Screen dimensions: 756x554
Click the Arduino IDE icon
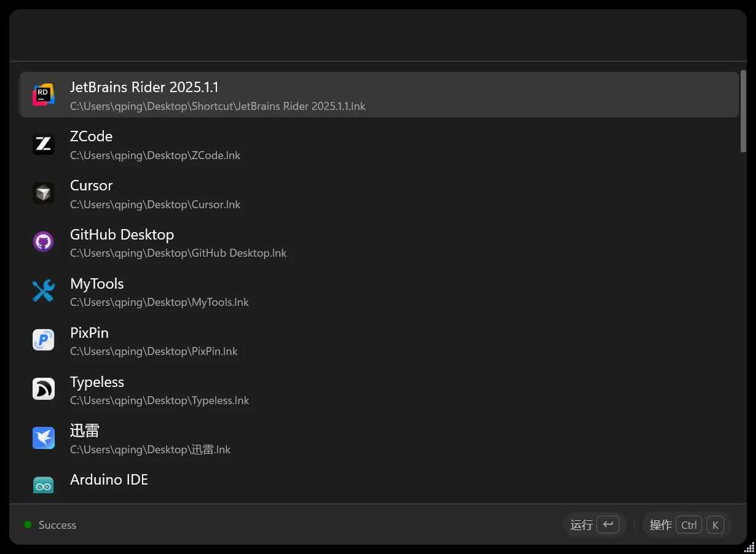[44, 485]
